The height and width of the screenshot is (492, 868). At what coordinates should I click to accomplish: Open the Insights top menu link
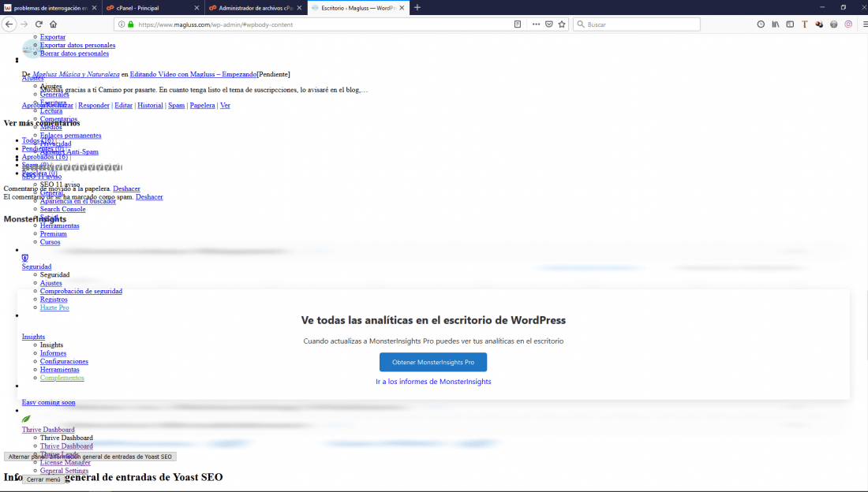pos(33,337)
